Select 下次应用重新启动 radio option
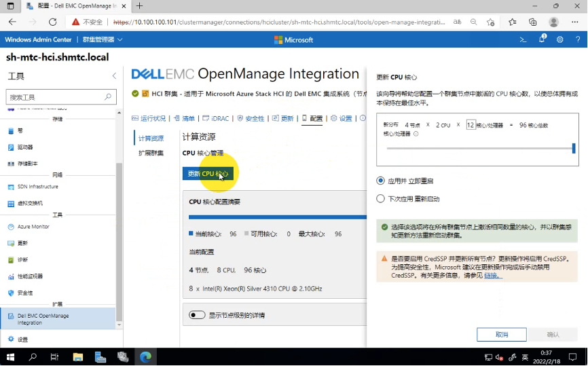588x366 pixels. click(x=381, y=199)
